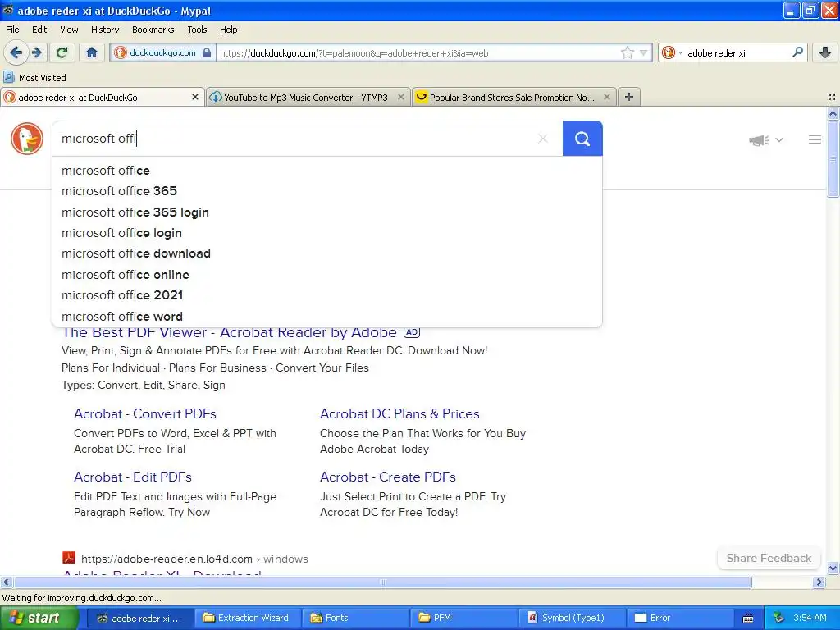Choose suggestion "microsoft office 365"

pyautogui.click(x=326, y=191)
